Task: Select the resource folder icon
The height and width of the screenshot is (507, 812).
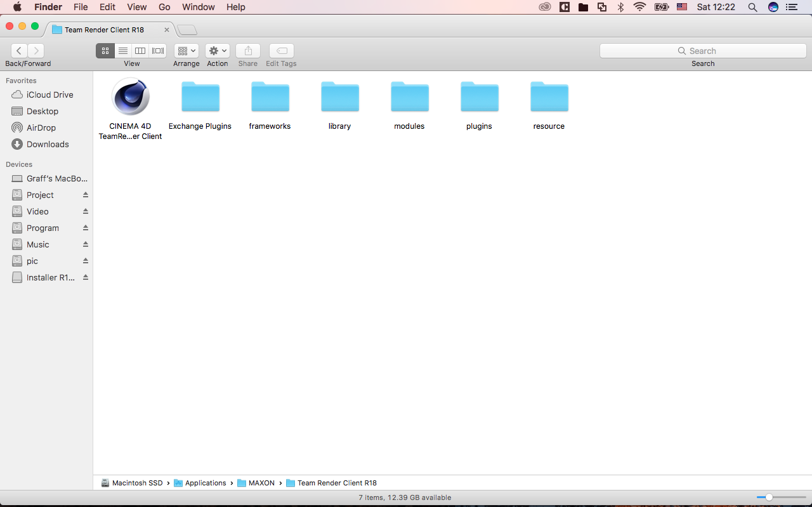Action: click(549, 96)
